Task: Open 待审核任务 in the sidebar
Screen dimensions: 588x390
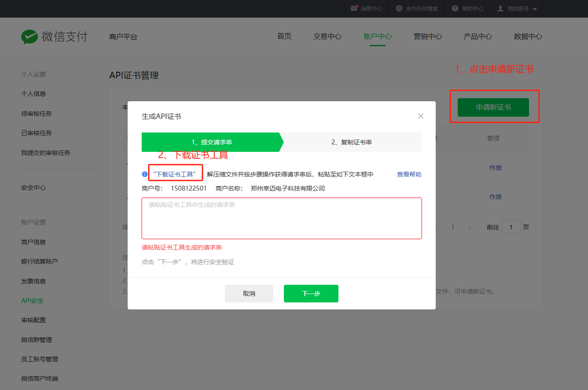Action: coord(37,114)
